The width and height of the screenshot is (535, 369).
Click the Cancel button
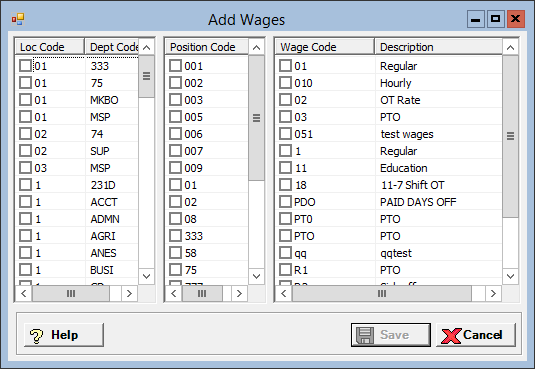(x=476, y=335)
